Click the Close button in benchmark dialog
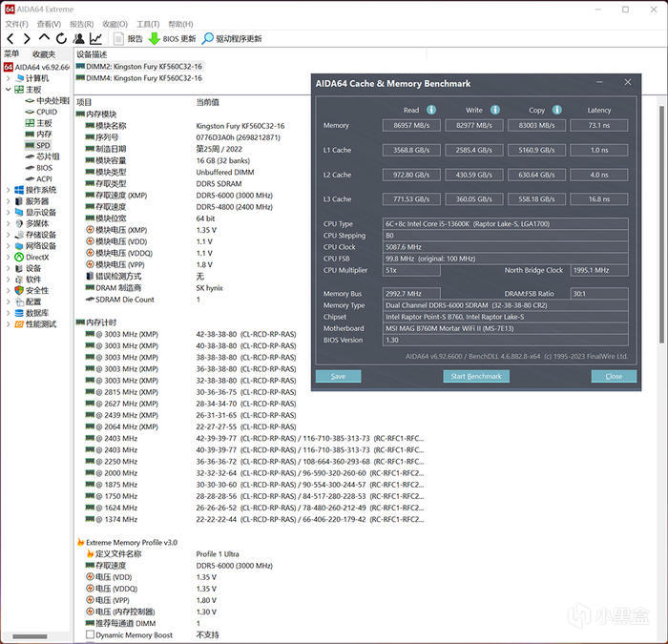This screenshot has width=668, height=644. pos(614,376)
